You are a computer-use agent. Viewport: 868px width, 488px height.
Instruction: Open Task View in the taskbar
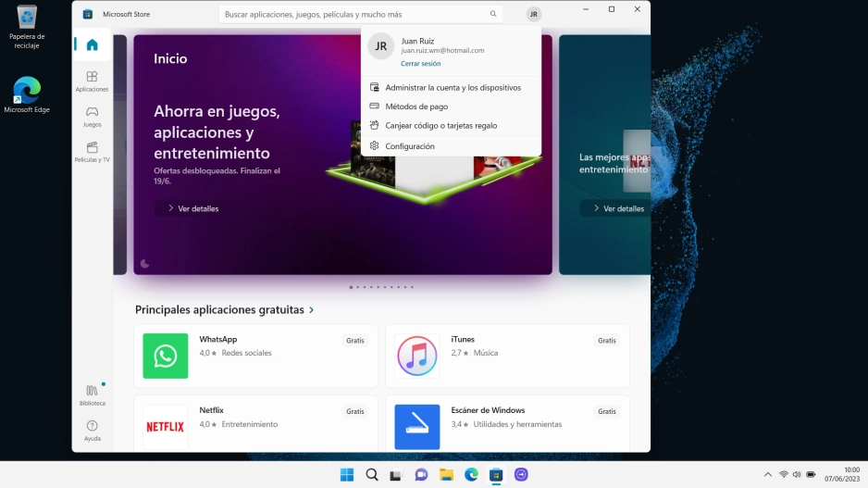click(x=395, y=475)
